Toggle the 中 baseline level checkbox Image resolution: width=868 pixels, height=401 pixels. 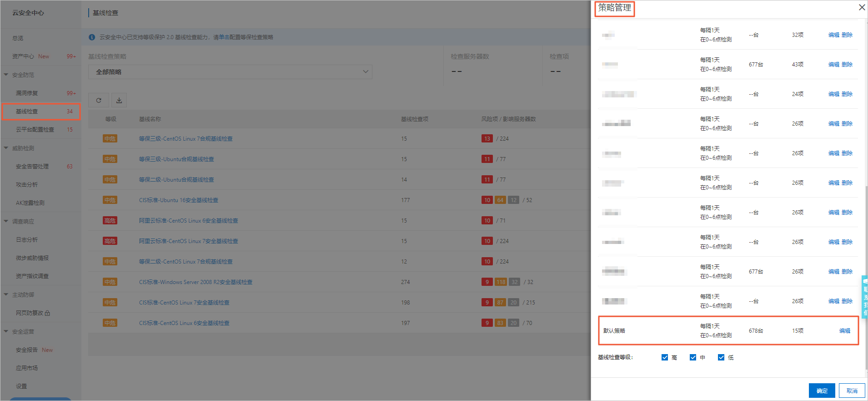pos(693,357)
